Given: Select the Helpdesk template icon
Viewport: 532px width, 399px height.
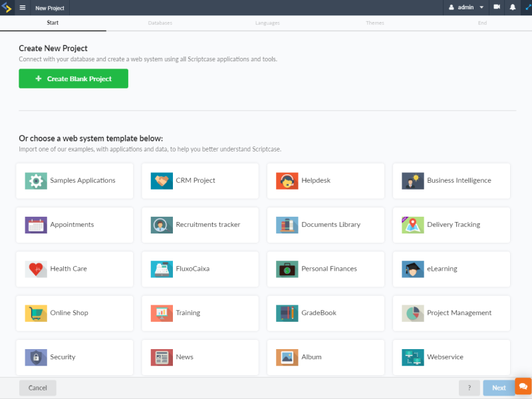Looking at the screenshot, I should [x=287, y=180].
